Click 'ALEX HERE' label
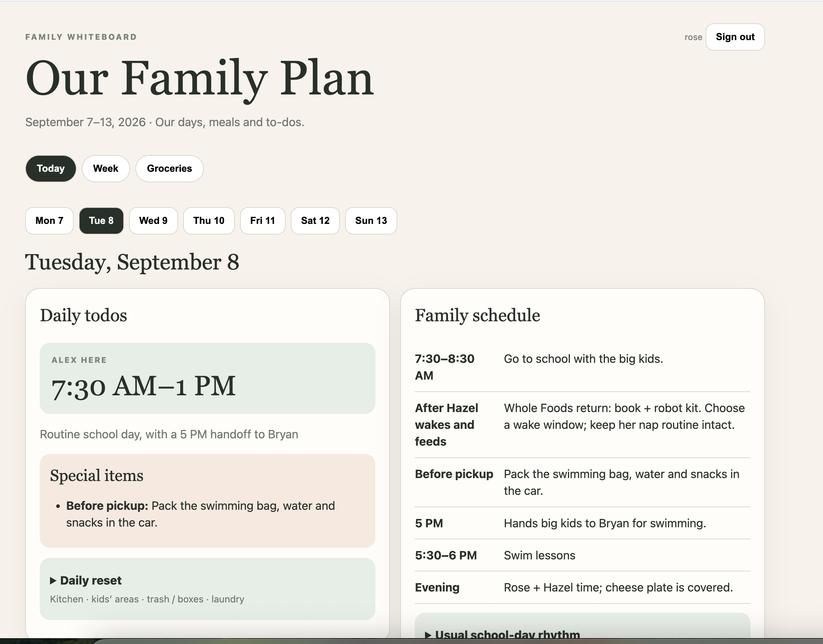This screenshot has height=644, width=823. (x=79, y=360)
